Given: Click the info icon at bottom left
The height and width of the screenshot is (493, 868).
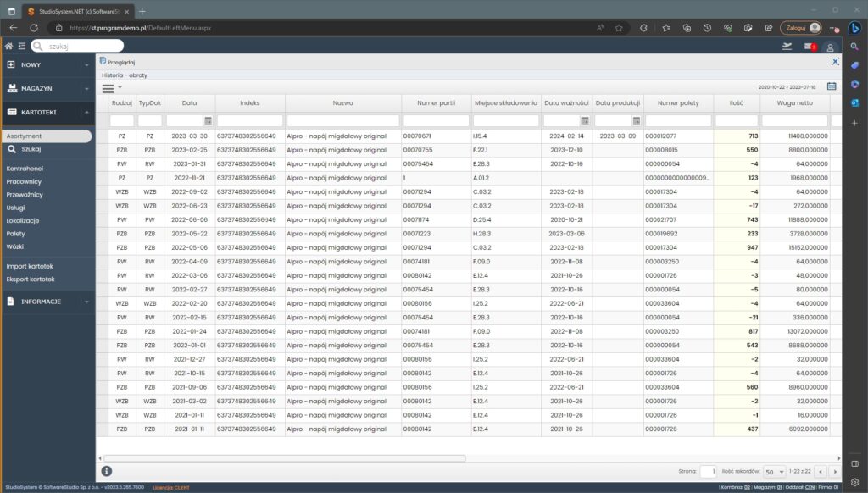Looking at the screenshot, I should click(x=107, y=471).
